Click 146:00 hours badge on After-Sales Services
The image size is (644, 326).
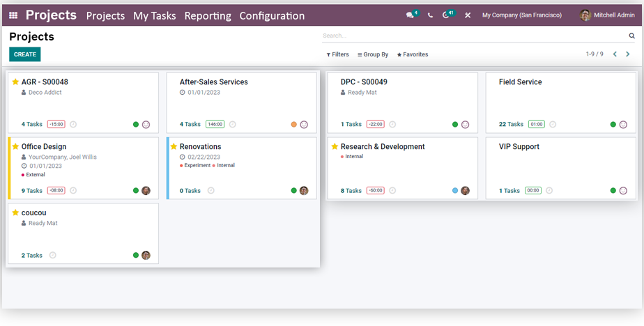tap(215, 124)
